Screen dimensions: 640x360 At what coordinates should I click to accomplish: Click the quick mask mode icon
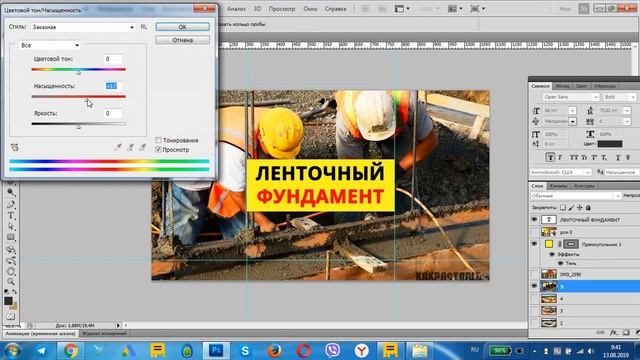tap(11, 316)
